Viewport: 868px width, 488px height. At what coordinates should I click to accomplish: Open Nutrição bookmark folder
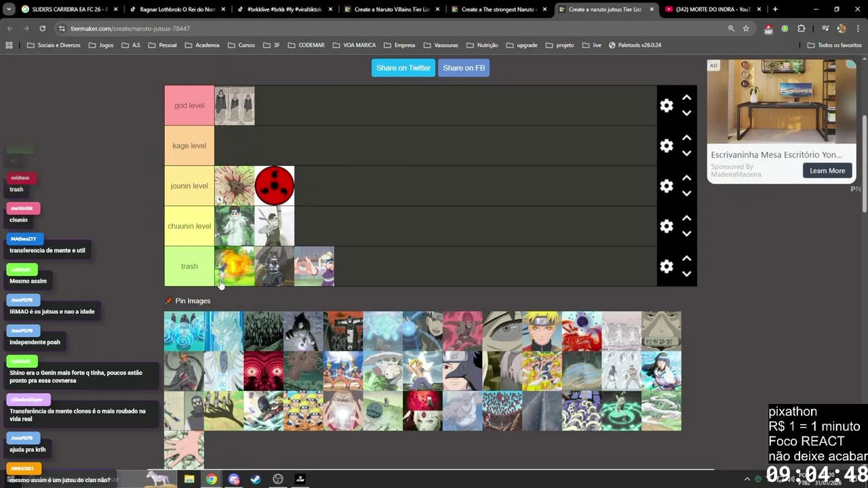(482, 45)
